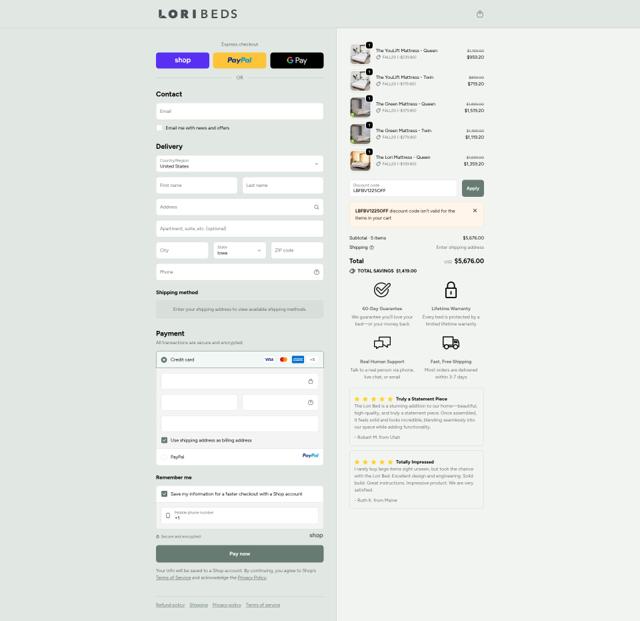Click discount tag icon under YouLift Mattress - Queen
Image resolution: width=640 pixels, height=621 pixels.
[378, 58]
